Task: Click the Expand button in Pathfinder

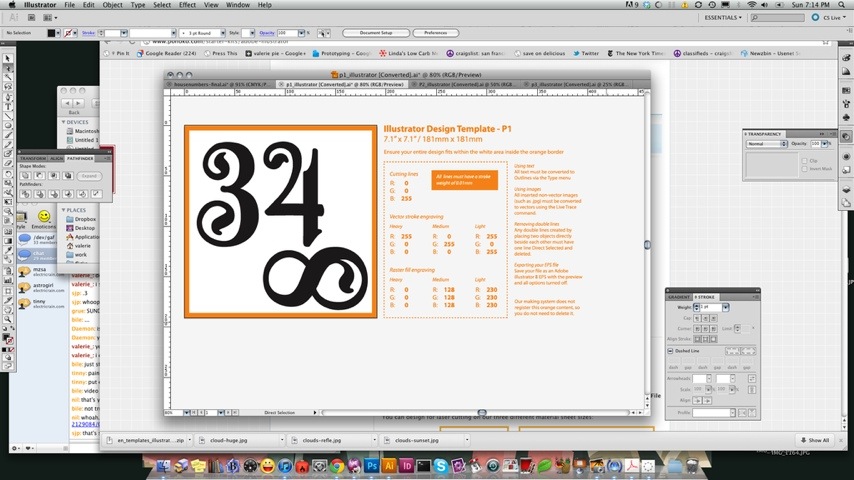Action: (x=89, y=176)
